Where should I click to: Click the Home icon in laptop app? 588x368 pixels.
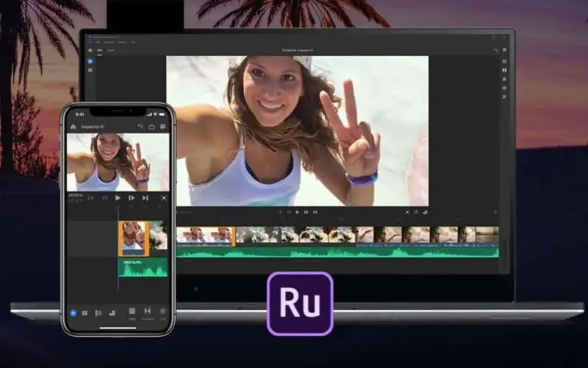(90, 50)
